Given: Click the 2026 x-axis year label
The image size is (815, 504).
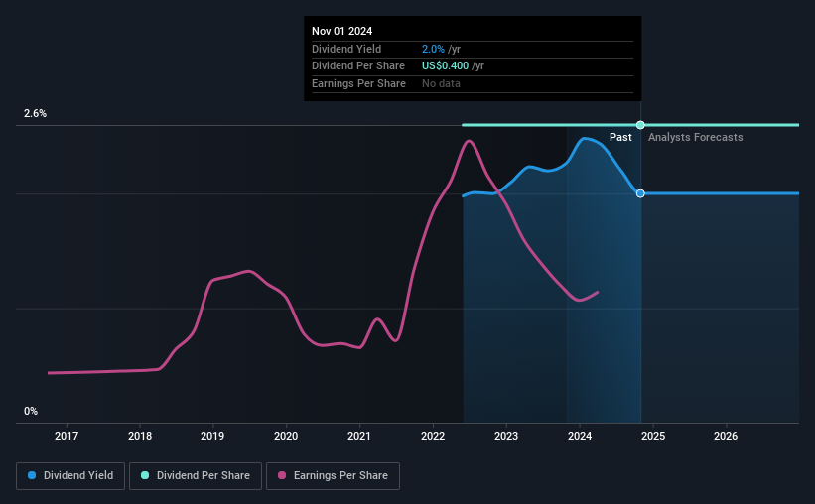Looking at the screenshot, I should pyautogui.click(x=726, y=436).
